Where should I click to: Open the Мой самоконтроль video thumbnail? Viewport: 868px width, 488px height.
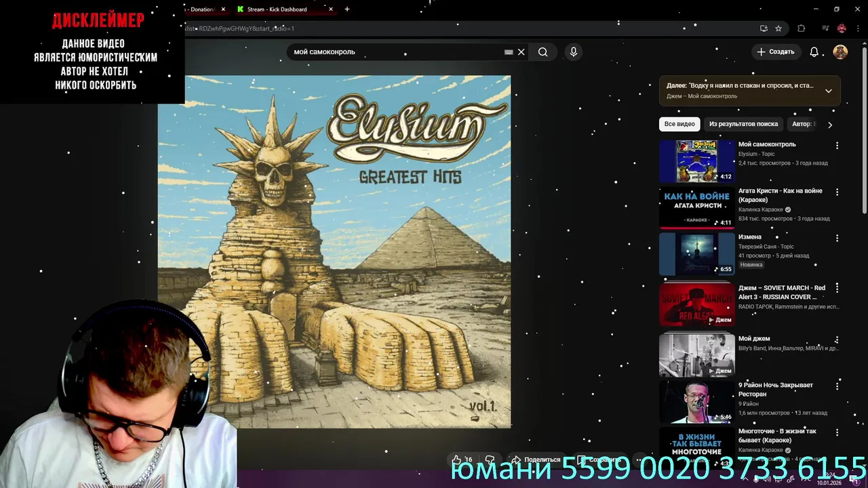tap(697, 161)
